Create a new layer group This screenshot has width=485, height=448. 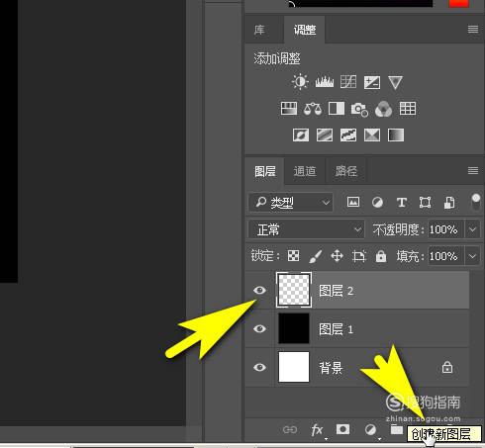397,429
